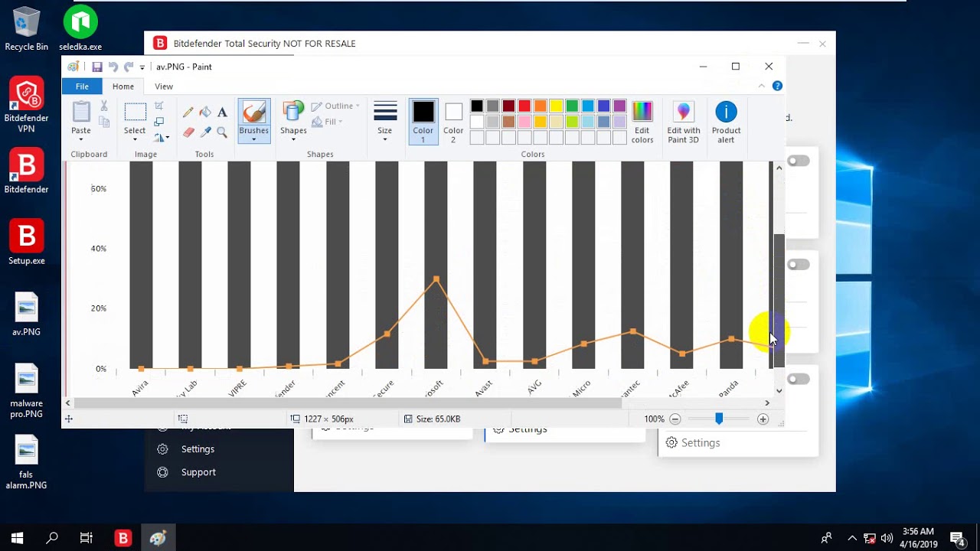Click the Cut scissors icon

(x=104, y=106)
